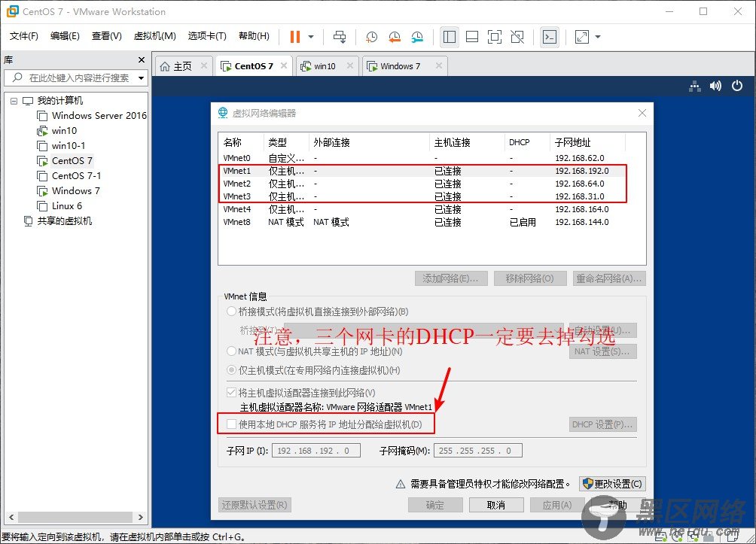Enter full screen mode icon
Screen dimensions: 756x544
pyautogui.click(x=495, y=37)
